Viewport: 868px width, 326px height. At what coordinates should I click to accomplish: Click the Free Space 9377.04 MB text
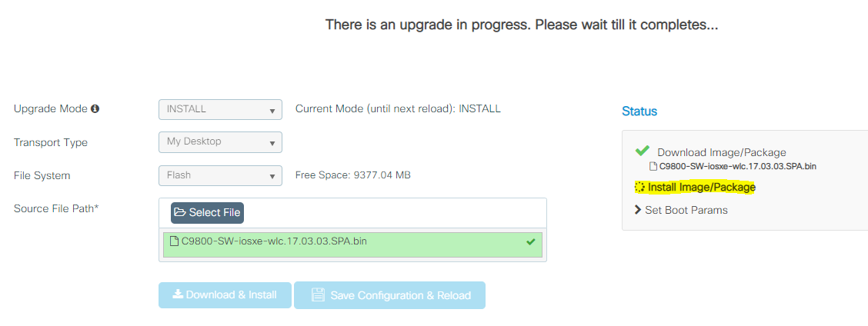[x=352, y=175]
